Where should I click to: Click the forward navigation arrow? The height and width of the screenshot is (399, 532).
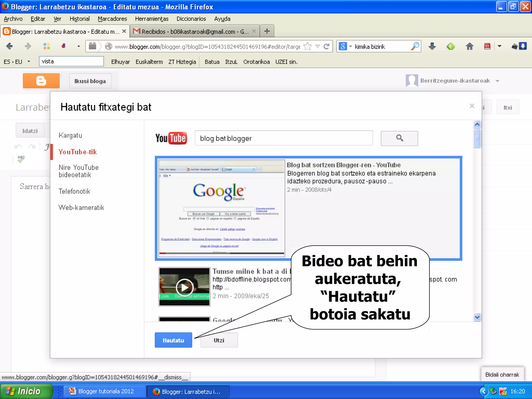[28, 46]
